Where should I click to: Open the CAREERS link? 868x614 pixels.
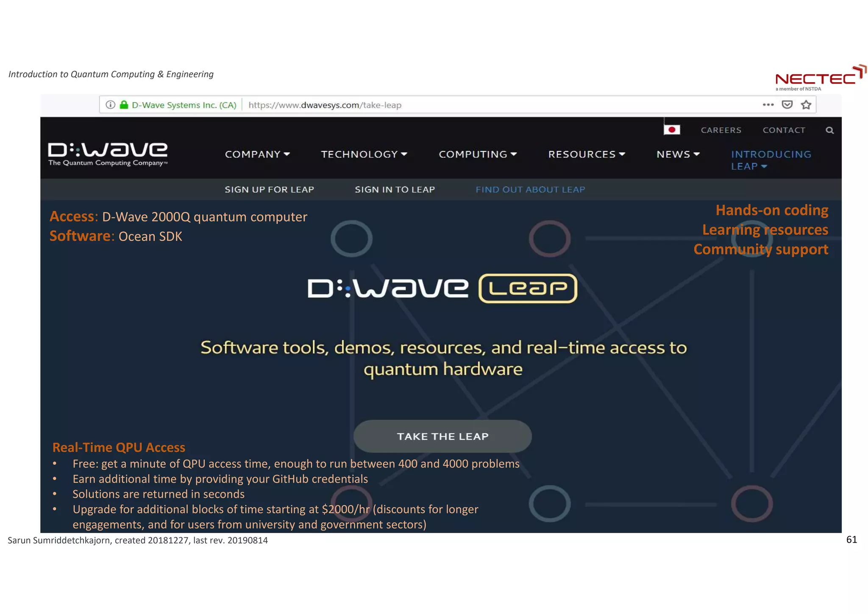tap(721, 130)
